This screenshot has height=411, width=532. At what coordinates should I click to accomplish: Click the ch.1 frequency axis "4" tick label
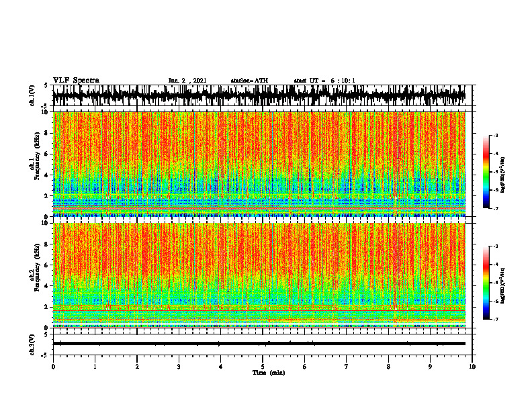click(x=46, y=175)
